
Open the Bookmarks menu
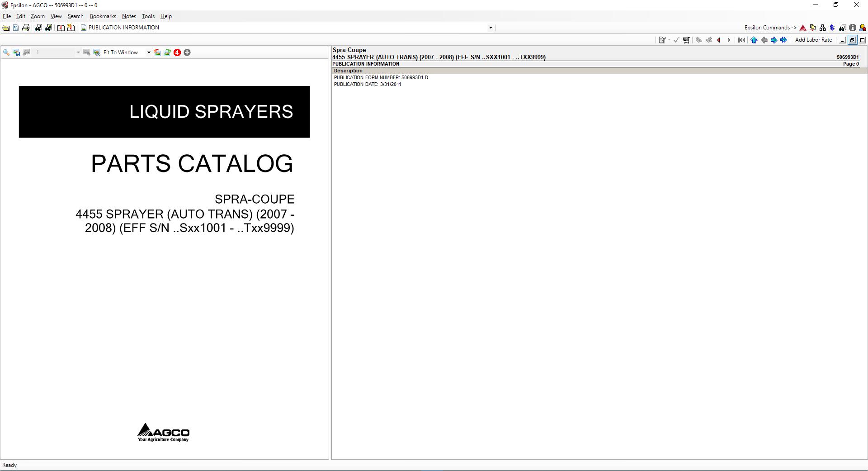click(103, 16)
